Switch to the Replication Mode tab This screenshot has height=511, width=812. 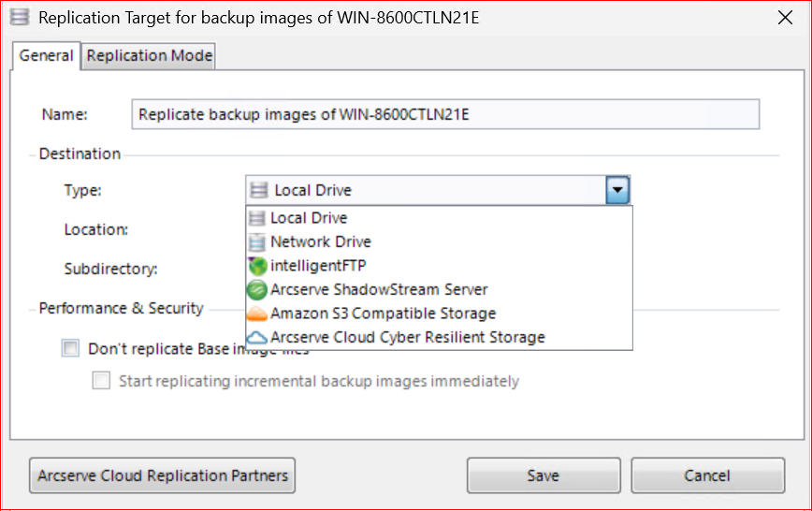tap(149, 56)
